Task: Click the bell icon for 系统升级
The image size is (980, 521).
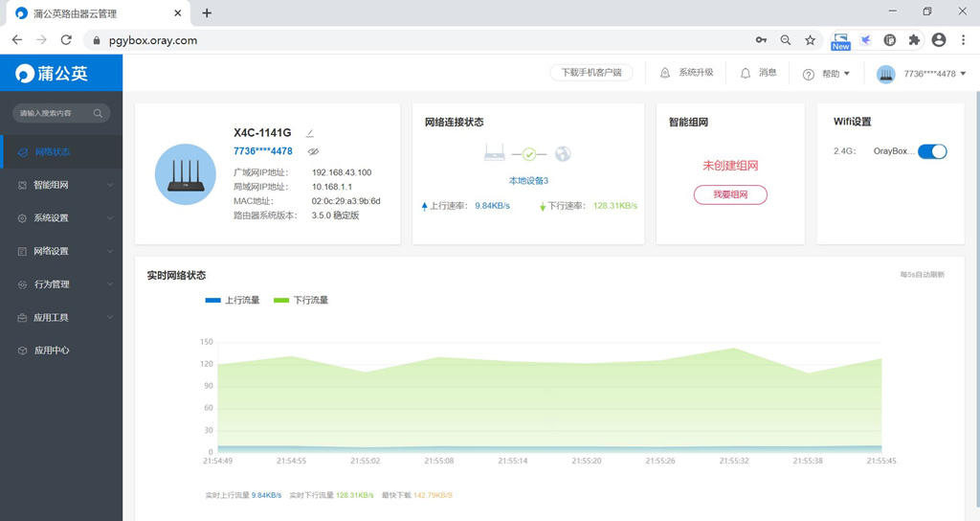Action: coord(665,73)
